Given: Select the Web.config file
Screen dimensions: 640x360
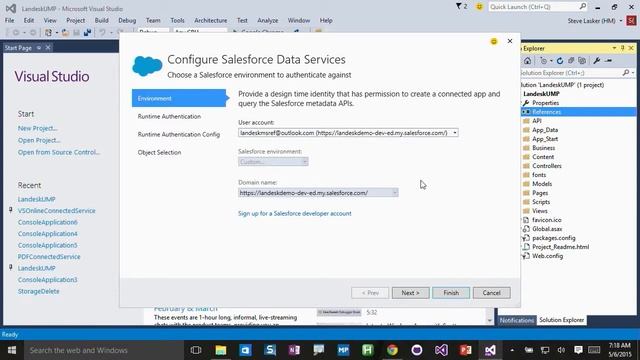Looking at the screenshot, I should pyautogui.click(x=547, y=256).
